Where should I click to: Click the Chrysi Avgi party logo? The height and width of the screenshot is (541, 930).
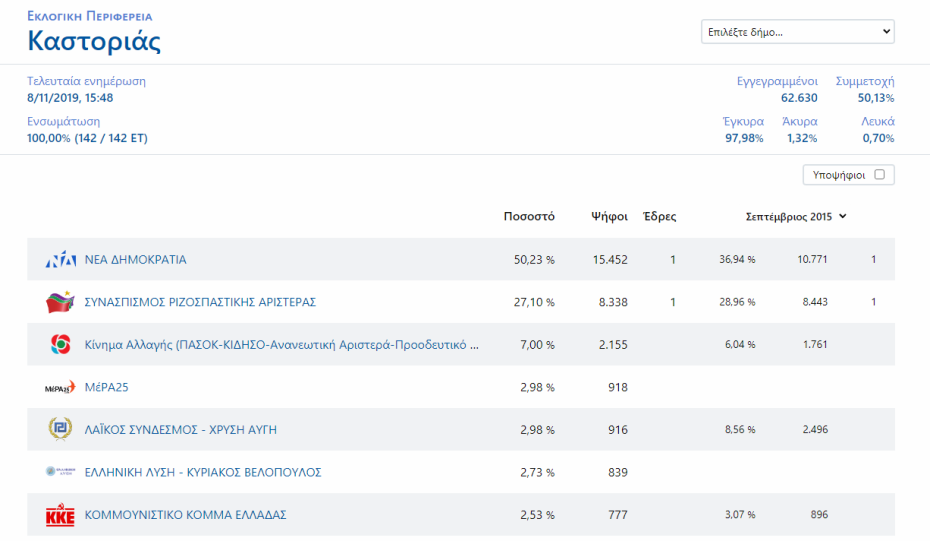click(60, 429)
